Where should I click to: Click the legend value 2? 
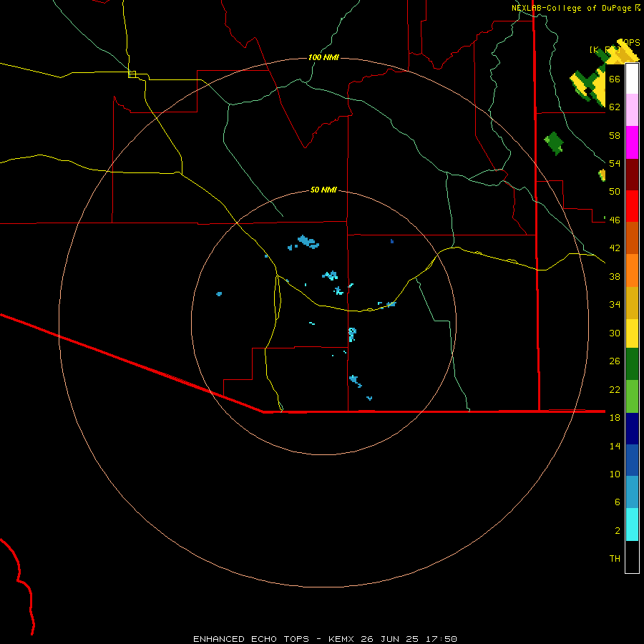618,531
